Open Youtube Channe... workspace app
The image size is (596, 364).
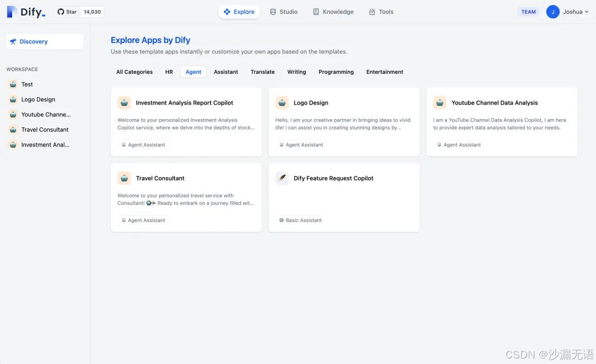click(45, 114)
